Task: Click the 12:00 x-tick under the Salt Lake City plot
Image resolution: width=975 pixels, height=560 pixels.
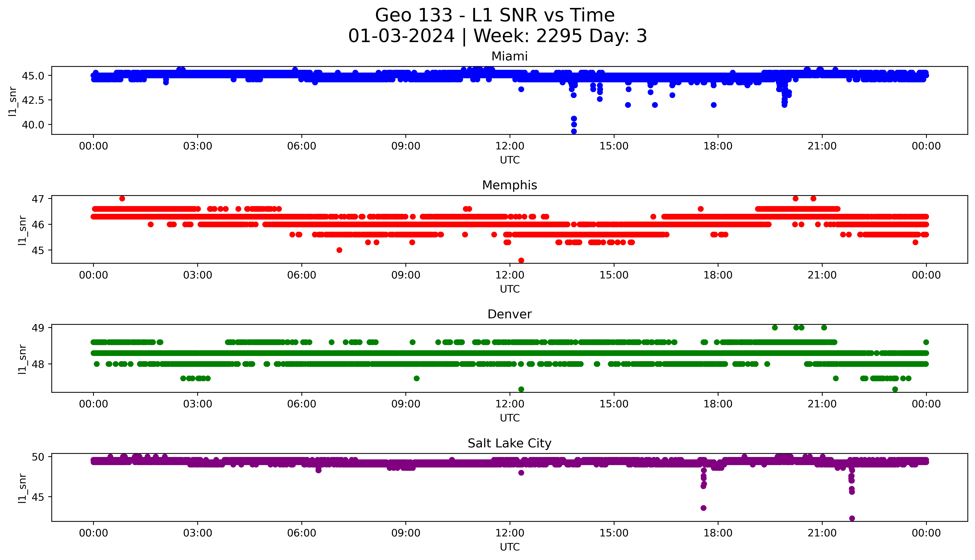Action: coord(510,533)
